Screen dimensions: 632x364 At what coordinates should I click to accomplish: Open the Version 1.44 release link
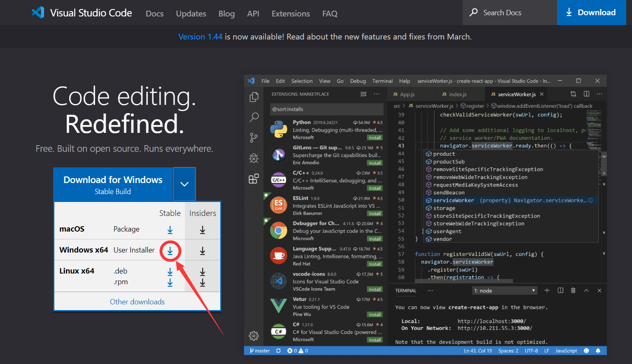(x=200, y=37)
